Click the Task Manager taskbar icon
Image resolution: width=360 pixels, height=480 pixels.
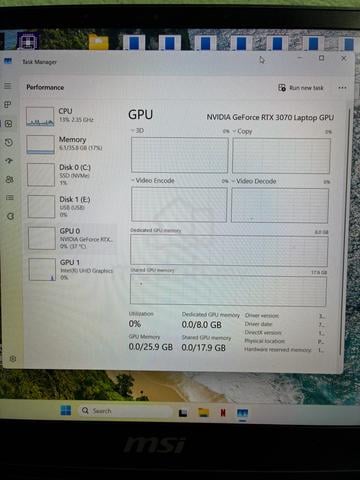[x=242, y=413]
